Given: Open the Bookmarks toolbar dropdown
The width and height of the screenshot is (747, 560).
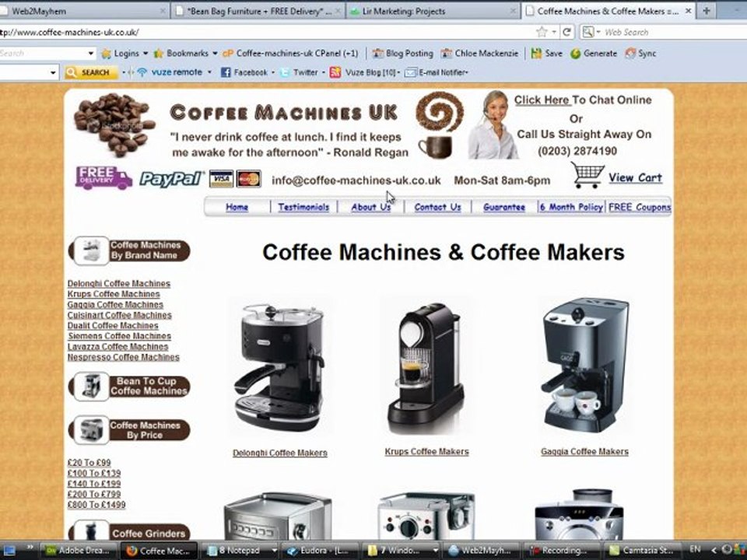Looking at the screenshot, I should (x=185, y=54).
